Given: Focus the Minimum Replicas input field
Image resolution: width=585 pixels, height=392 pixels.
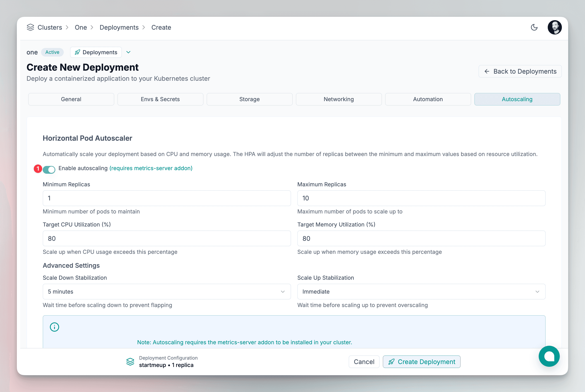Looking at the screenshot, I should (x=167, y=198).
